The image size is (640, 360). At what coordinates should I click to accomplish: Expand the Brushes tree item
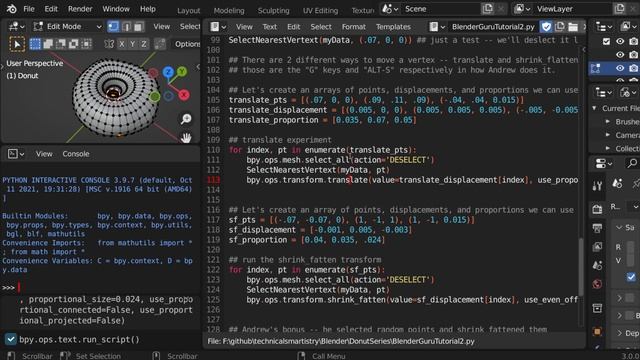pos(608,122)
